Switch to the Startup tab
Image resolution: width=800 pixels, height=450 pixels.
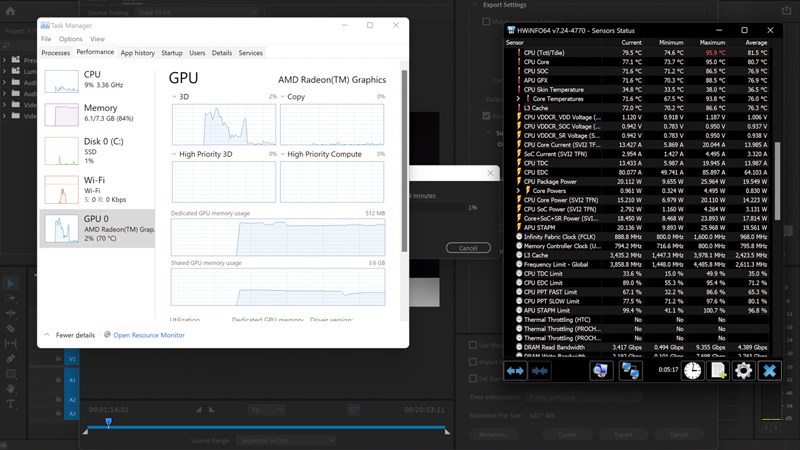(x=172, y=52)
